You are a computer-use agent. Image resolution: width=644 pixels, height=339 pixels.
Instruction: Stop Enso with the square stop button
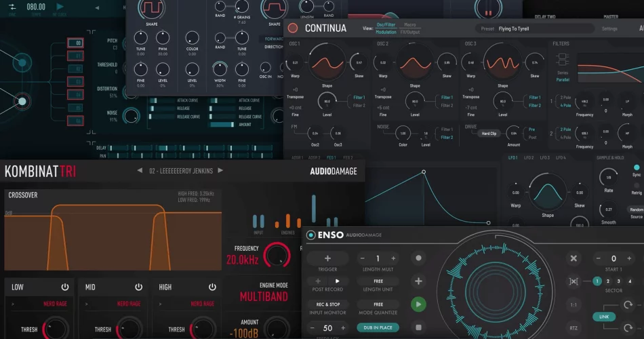(418, 327)
